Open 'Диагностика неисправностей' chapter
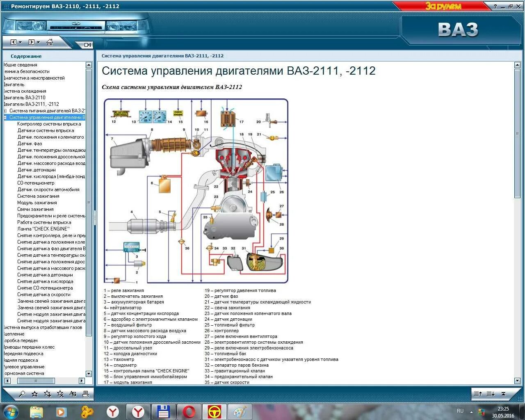This screenshot has width=525, height=420. 34,78
